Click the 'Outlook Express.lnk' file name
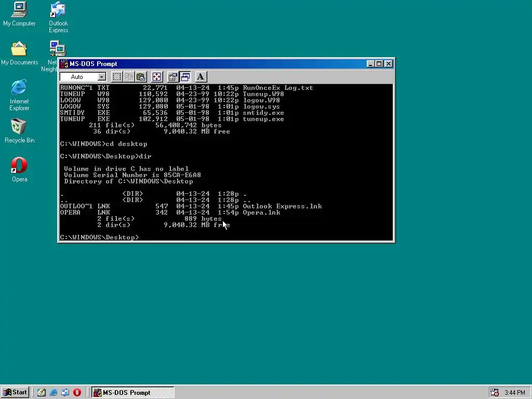This screenshot has width=532, height=399. [282, 206]
